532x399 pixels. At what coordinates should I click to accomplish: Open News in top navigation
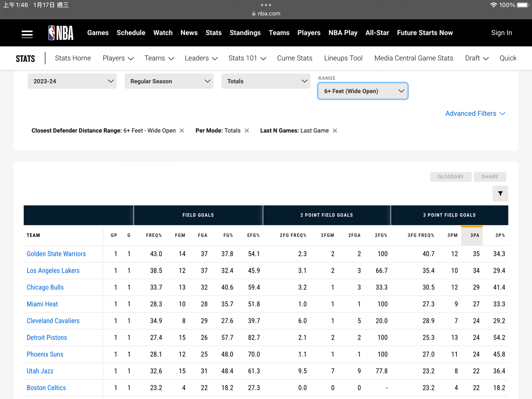click(x=189, y=33)
